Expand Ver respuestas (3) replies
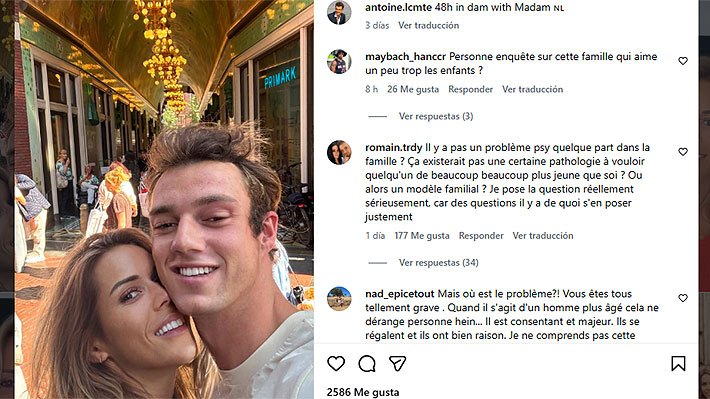The image size is (710, 399). [436, 116]
